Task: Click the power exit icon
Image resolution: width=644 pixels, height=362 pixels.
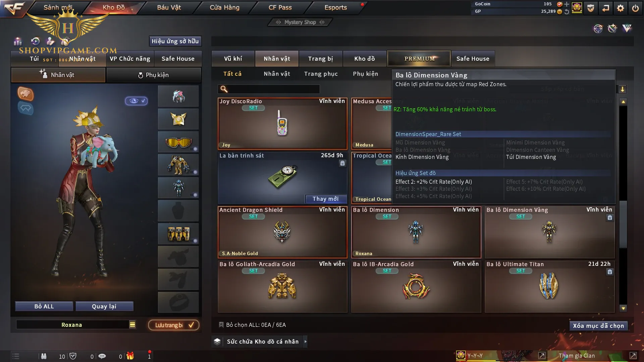Action: pyautogui.click(x=636, y=8)
